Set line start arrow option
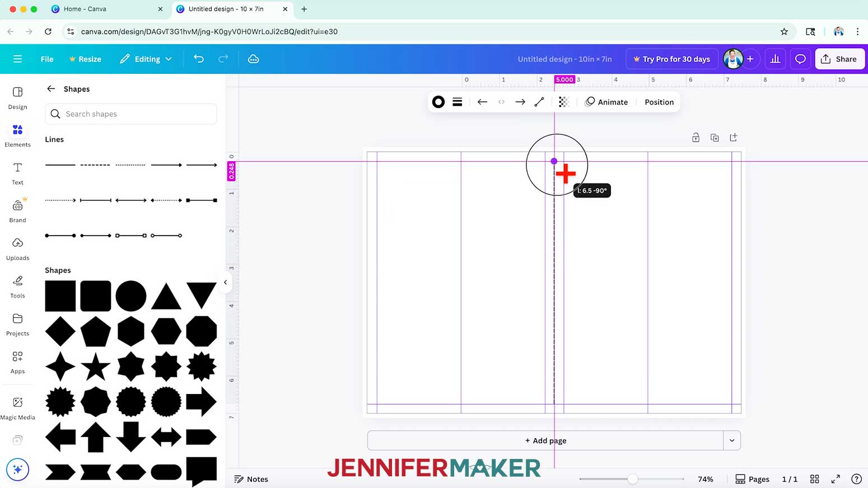The width and height of the screenshot is (868, 488). pos(482,102)
